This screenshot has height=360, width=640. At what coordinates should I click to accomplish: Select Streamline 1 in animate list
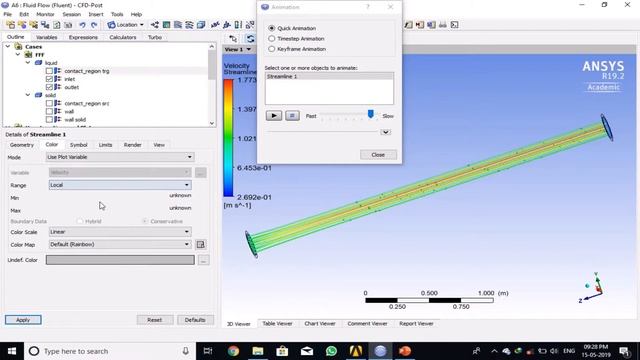329,76
